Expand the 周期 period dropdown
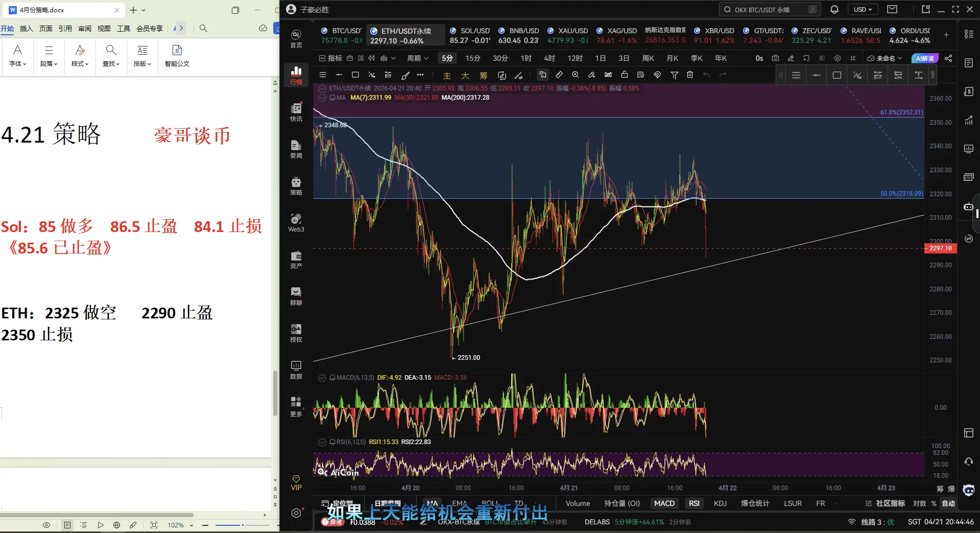Screen dimensions: 980x533 pyautogui.click(x=417, y=58)
